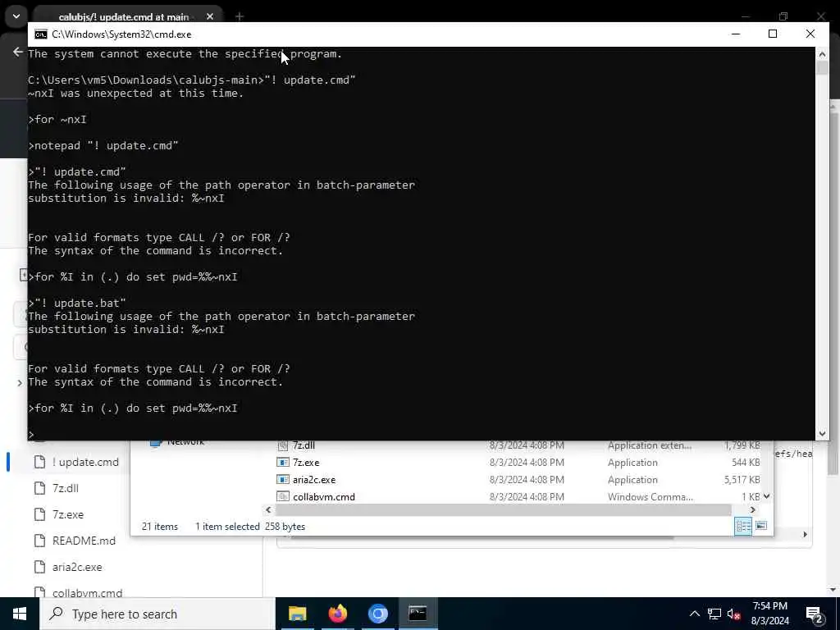Screen dimensions: 840x630
Task: Select 7z.dll in the repository file tree
Action: (x=66, y=488)
